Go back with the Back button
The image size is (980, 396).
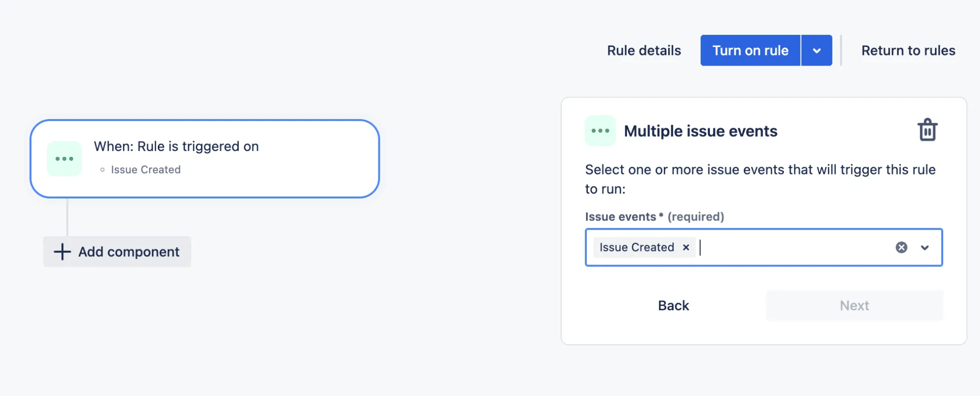673,305
